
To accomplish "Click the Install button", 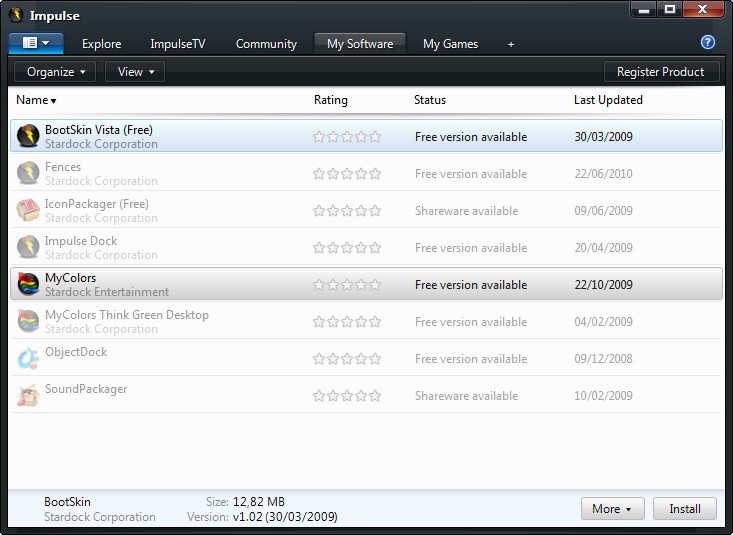I will pyautogui.click(x=684, y=508).
